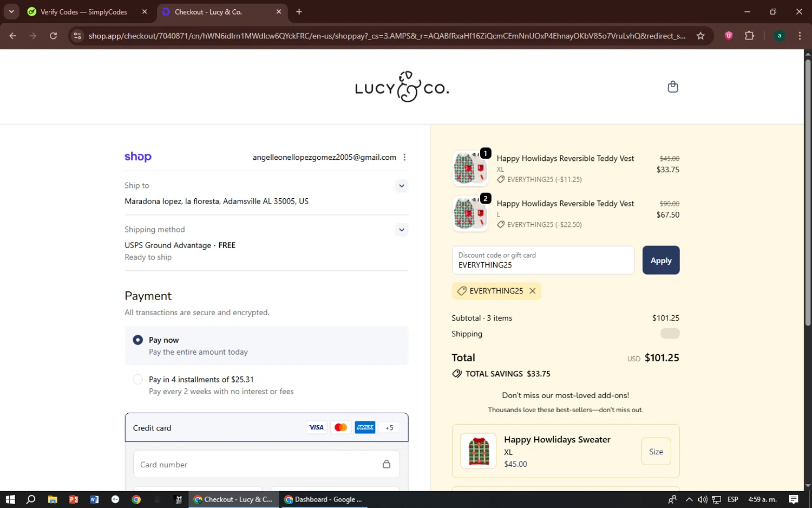Switch to Dashboard - Google taskbar window

(323, 499)
